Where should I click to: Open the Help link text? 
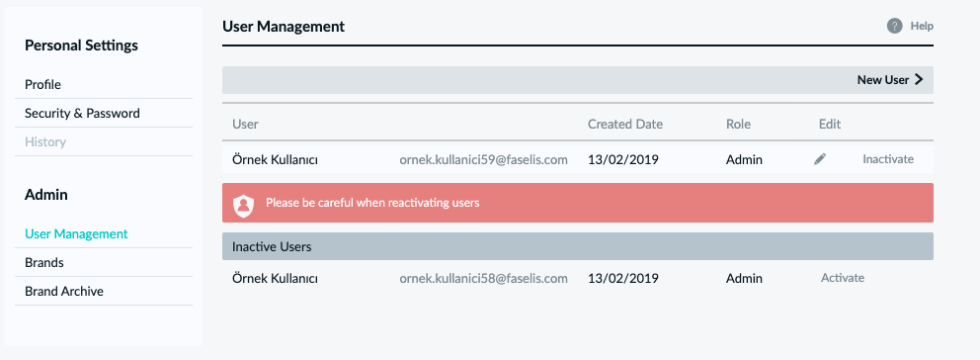tap(922, 27)
